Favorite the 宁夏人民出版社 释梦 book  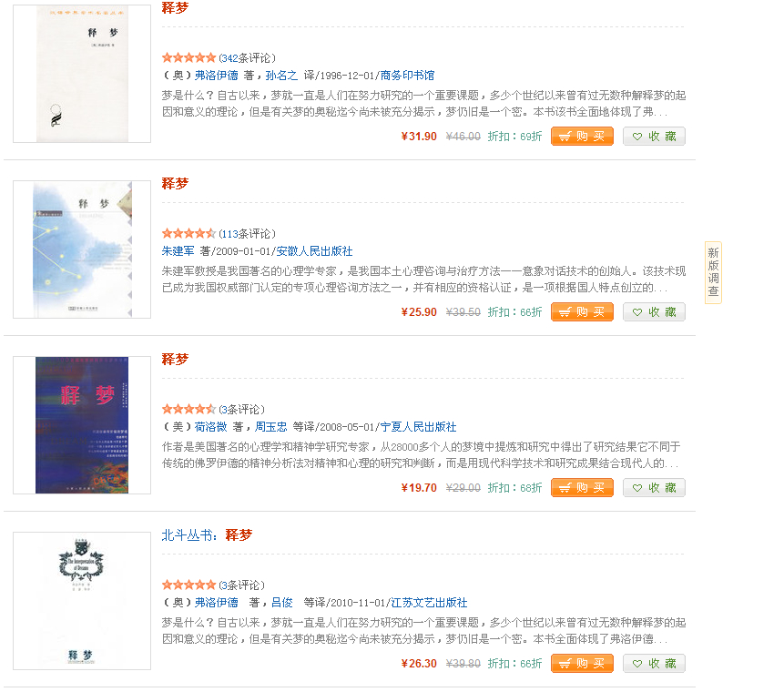(x=654, y=487)
